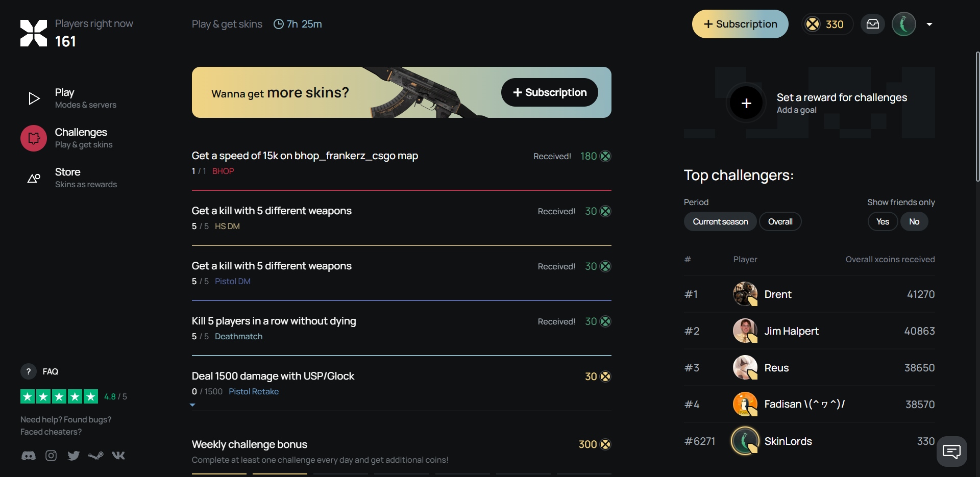Open the Steam social icon
Viewport: 980px width, 477px height.
click(x=96, y=456)
